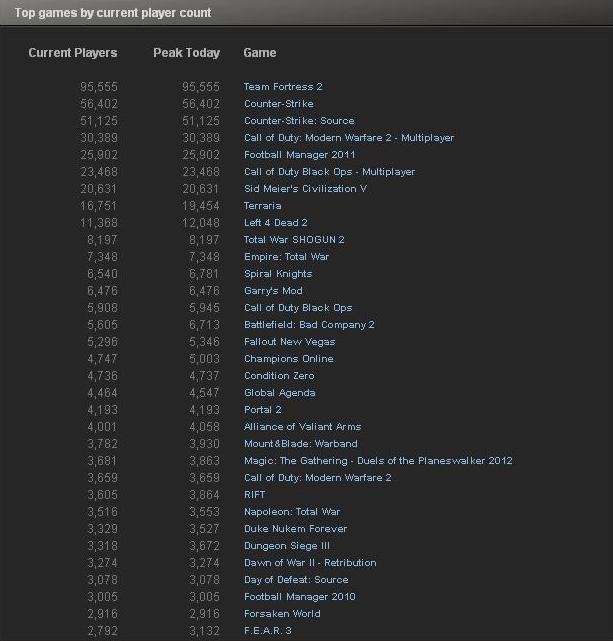Image resolution: width=613 pixels, height=641 pixels.
Task: Click the Terraria game link
Action: pyautogui.click(x=263, y=206)
